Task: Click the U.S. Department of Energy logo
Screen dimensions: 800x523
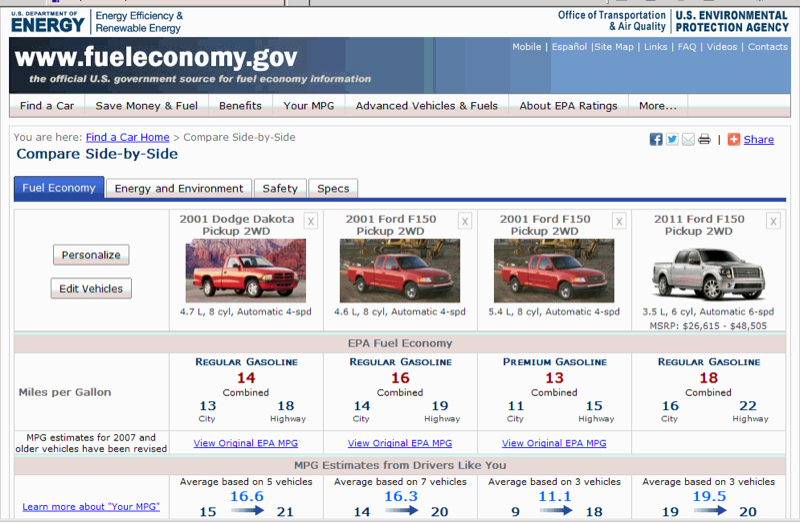Action: click(48, 22)
